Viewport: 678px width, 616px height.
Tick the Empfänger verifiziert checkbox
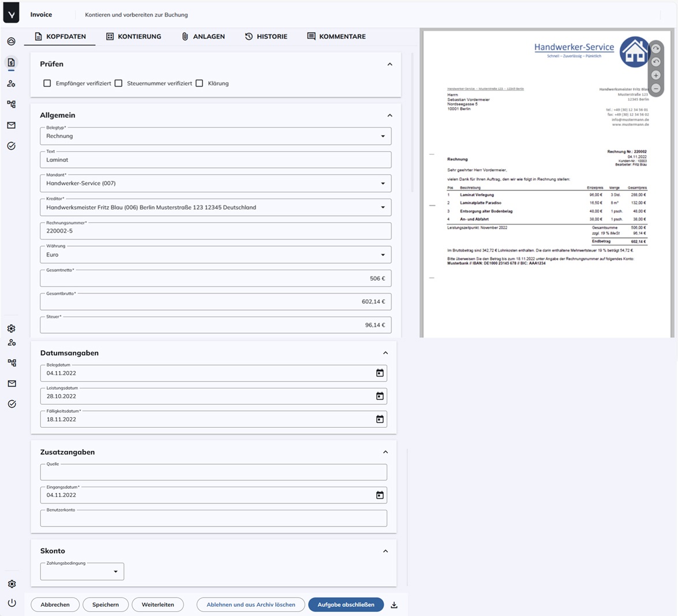click(47, 83)
